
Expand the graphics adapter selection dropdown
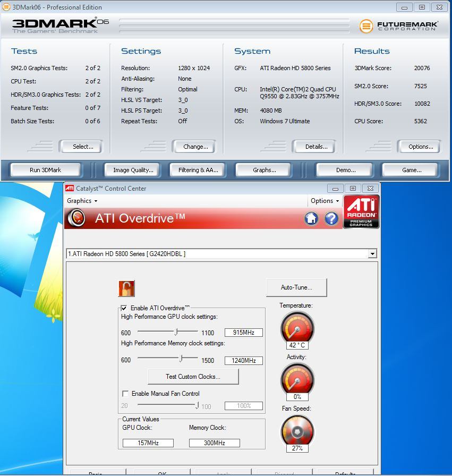pyautogui.click(x=372, y=253)
